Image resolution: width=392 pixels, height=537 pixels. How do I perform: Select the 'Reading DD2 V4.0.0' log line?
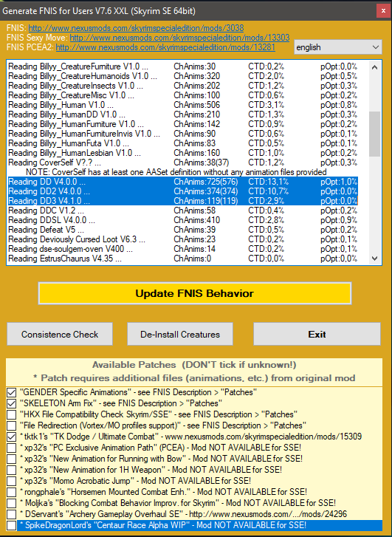(x=183, y=191)
